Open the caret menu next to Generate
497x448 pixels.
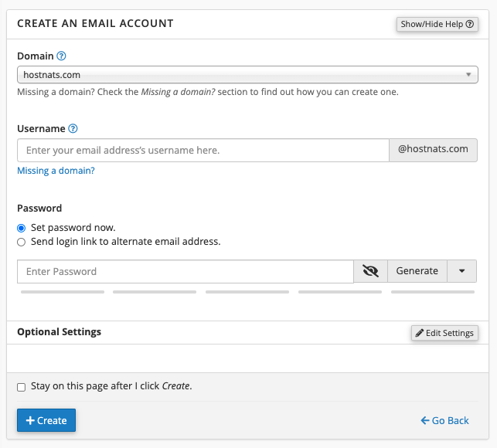coord(461,271)
